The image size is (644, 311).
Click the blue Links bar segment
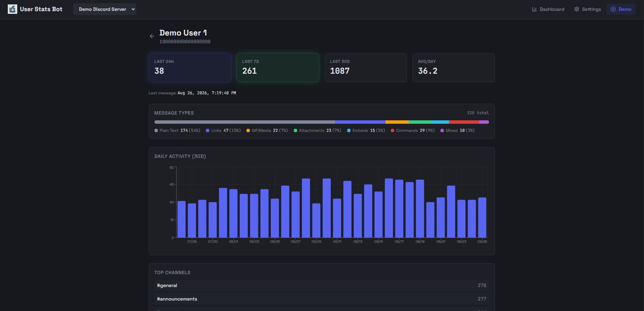pyautogui.click(x=360, y=122)
